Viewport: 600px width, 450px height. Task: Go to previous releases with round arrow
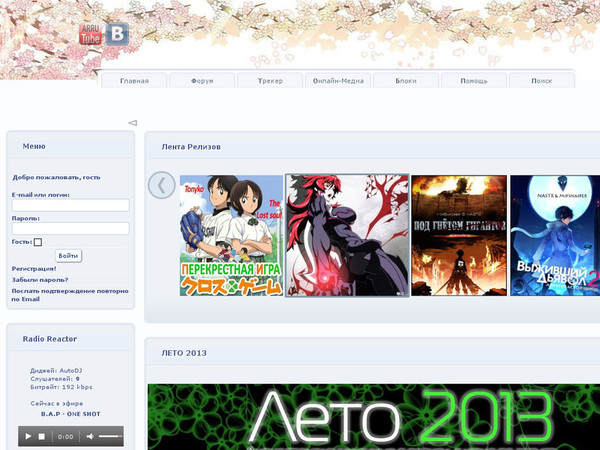click(x=161, y=185)
